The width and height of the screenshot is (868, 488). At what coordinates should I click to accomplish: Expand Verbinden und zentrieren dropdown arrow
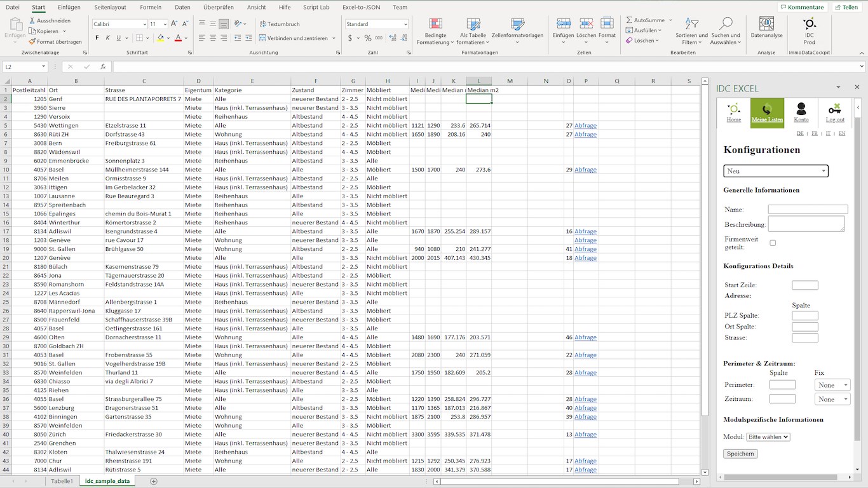[334, 38]
